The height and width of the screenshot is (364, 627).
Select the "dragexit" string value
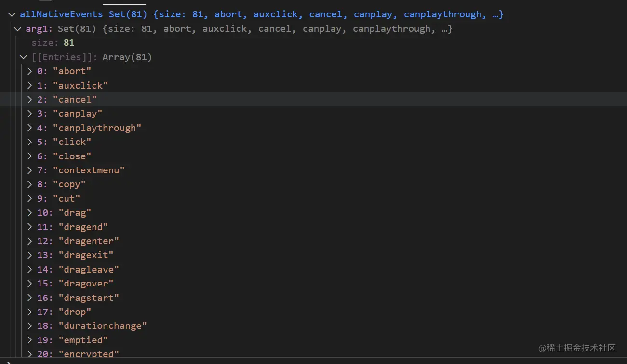(86, 255)
